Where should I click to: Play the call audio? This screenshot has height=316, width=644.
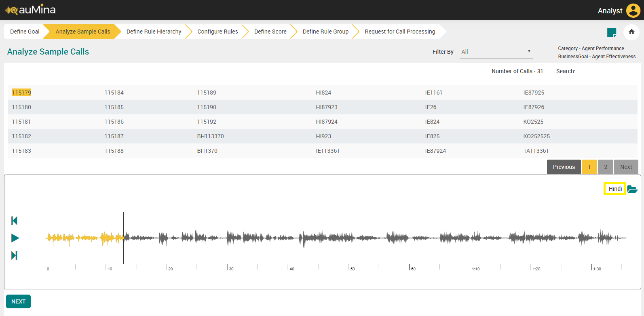pos(15,238)
